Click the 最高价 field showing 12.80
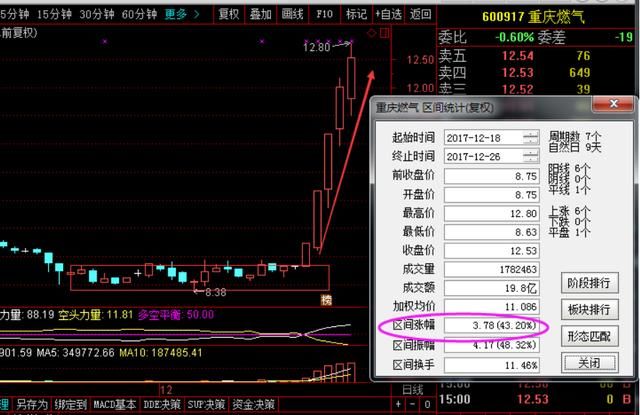 pos(491,213)
